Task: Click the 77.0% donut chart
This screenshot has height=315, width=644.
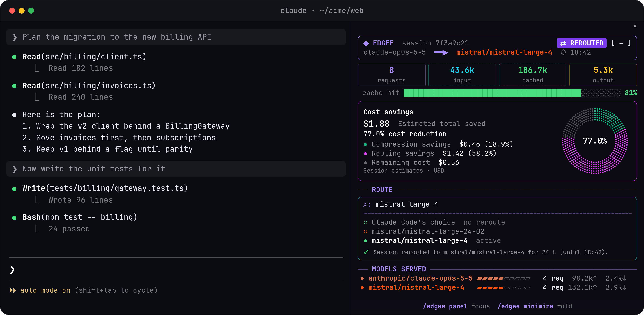Action: tap(595, 141)
